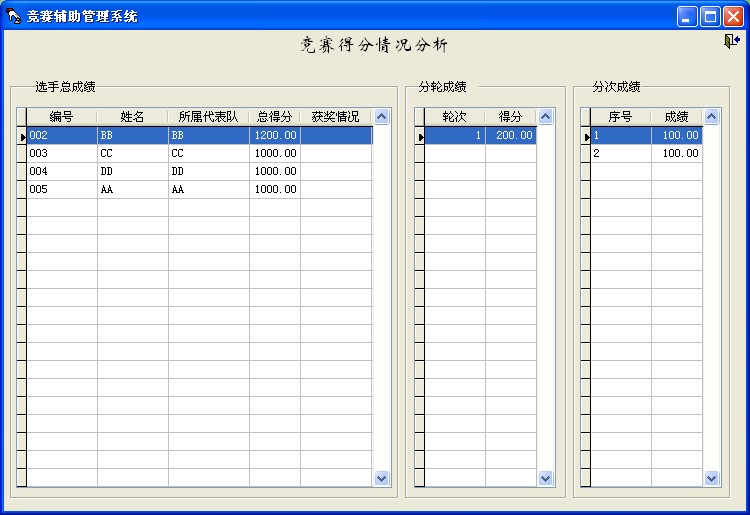The image size is (750, 515).
Task: Click row selector for row 004
Action: (x=22, y=171)
